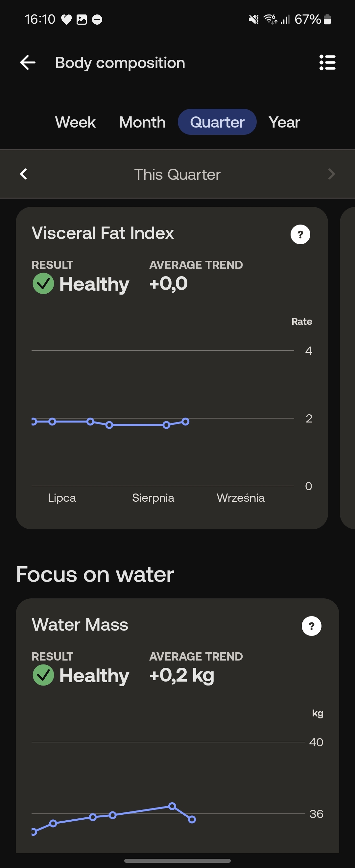Tap the Visceral Fat Index card title
The image size is (355, 868).
(103, 233)
